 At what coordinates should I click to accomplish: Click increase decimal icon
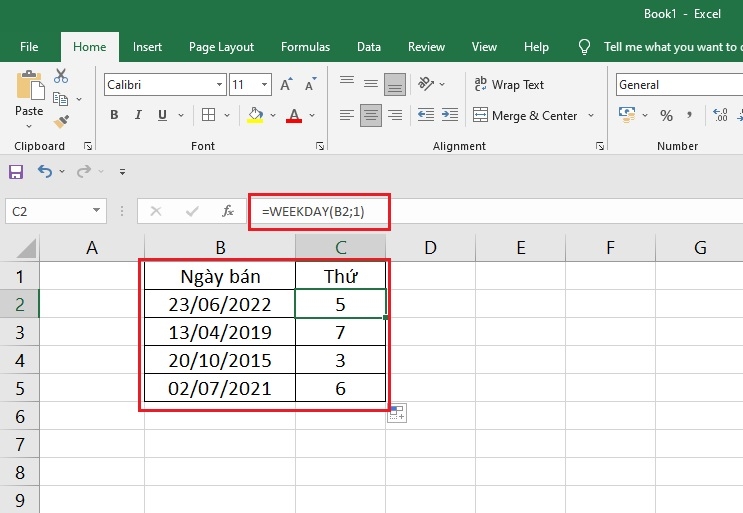pyautogui.click(x=720, y=115)
